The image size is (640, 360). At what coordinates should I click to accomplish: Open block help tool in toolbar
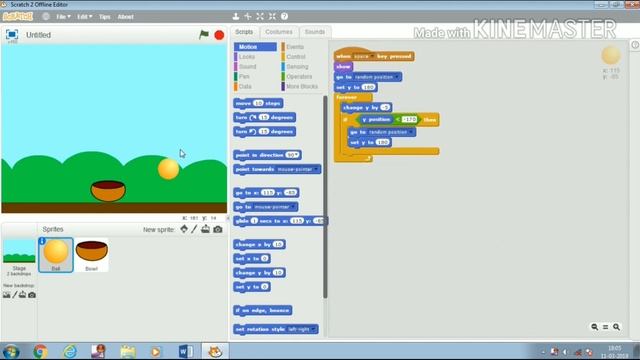[x=284, y=16]
